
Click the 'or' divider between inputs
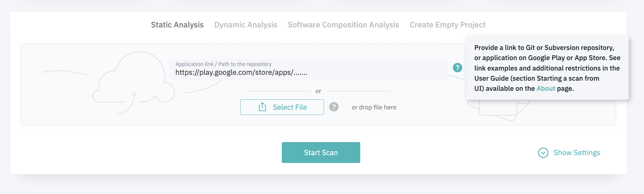(x=318, y=91)
